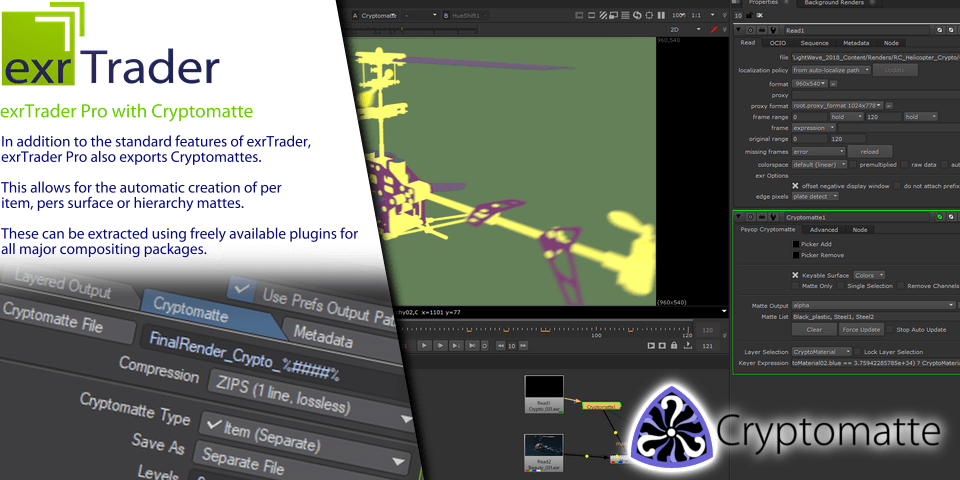Screen dimensions: 960x480
Task: Click the stop circle button on the timeline
Action: tap(484, 346)
